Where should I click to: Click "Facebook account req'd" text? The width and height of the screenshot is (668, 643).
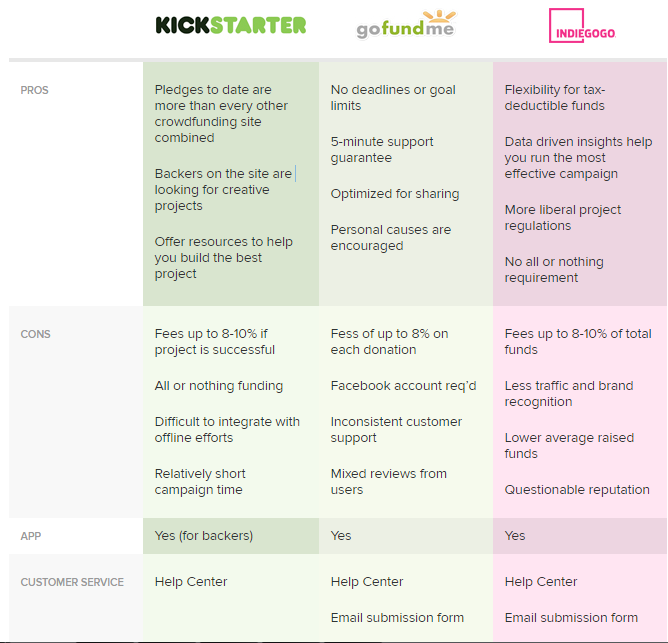(404, 386)
